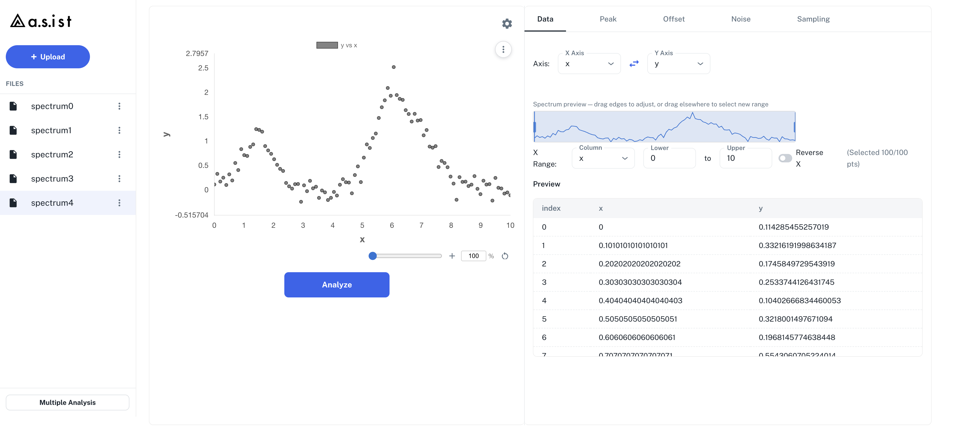Switch to the Sampling tab
This screenshot has height=433, width=980.
coord(813,19)
